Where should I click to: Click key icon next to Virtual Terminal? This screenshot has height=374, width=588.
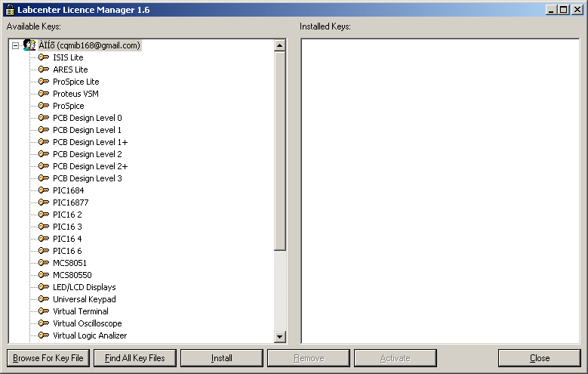point(44,311)
